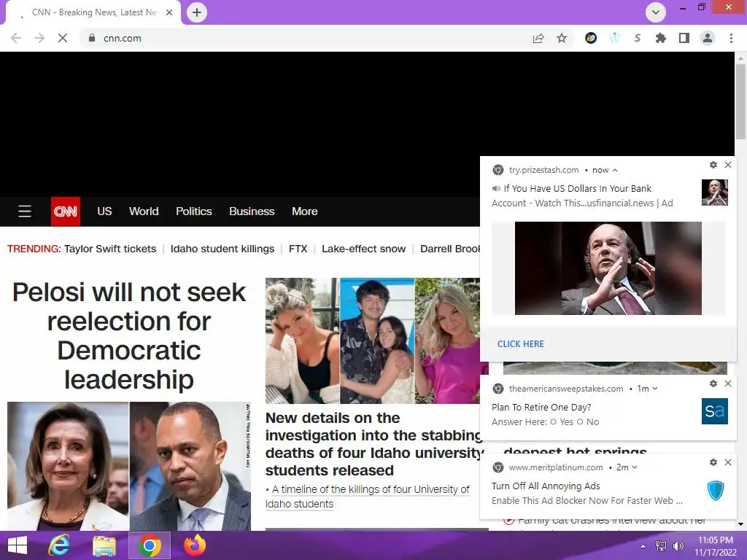Close the CNN tab
The height and width of the screenshot is (560, 747).
[x=169, y=12]
